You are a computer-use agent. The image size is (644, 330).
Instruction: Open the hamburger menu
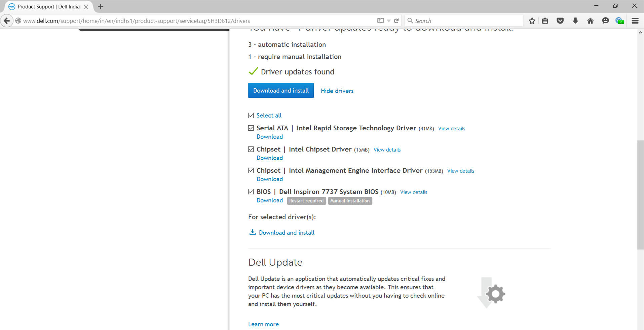635,21
